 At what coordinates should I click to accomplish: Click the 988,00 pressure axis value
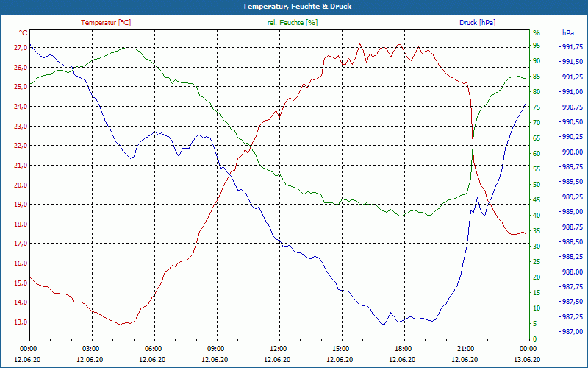click(x=573, y=272)
